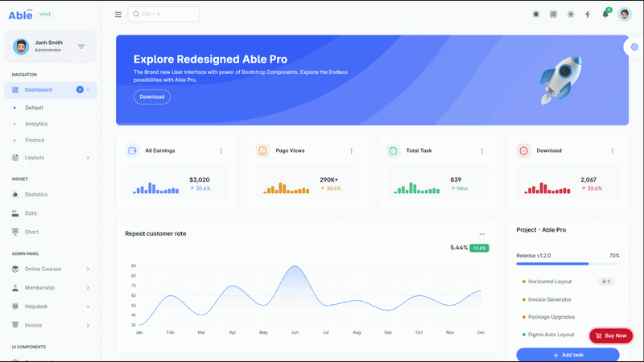Click the Invoice icon
This screenshot has width=644, height=362.
tap(15, 325)
